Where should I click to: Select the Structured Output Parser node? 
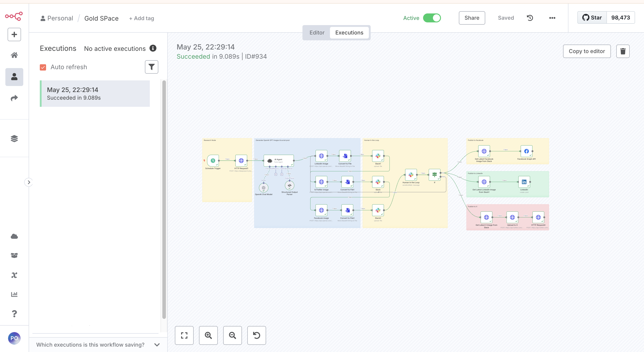click(x=290, y=185)
